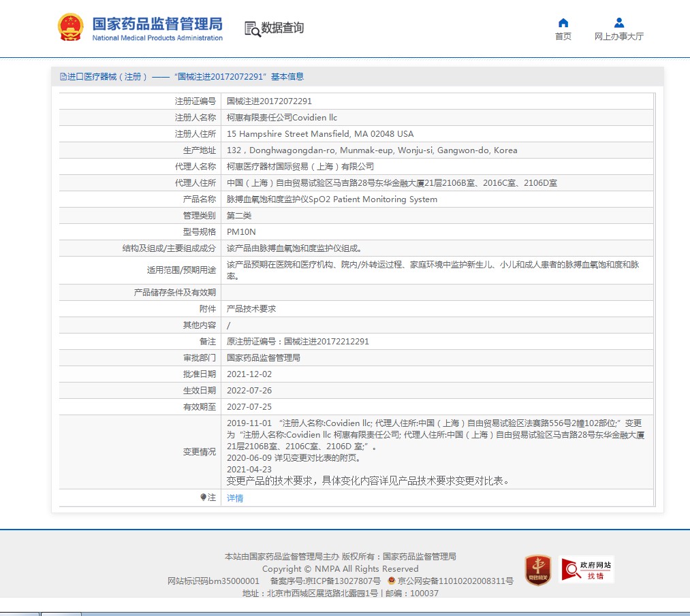Click the lightbulb icon next to 注
The width and height of the screenshot is (690, 616).
coord(203,498)
